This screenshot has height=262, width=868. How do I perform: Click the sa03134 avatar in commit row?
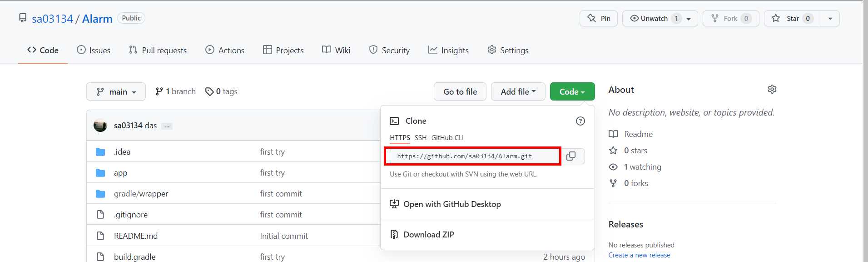click(x=100, y=125)
